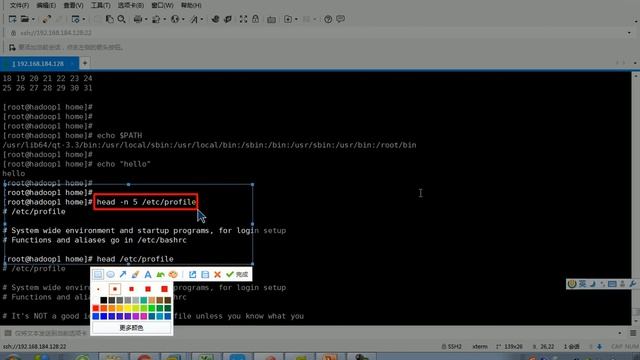Image resolution: width=640 pixels, height=360 pixels.
Task: Cancel the screenshot with the X icon
Action: [218, 274]
